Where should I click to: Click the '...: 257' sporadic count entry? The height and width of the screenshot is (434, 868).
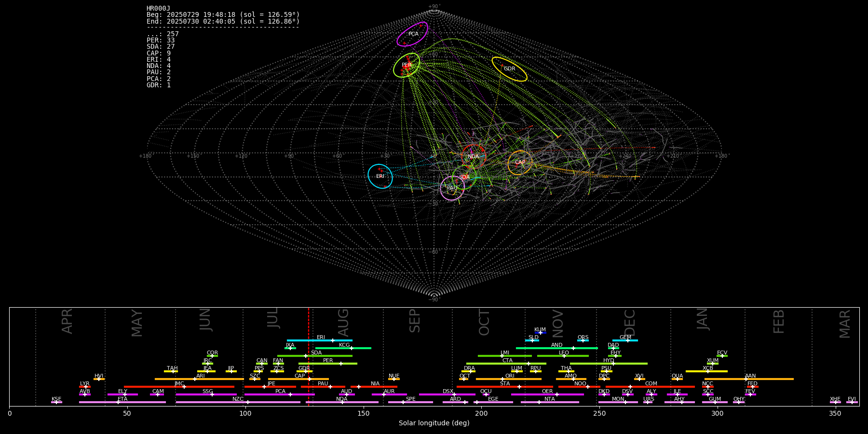click(x=163, y=34)
